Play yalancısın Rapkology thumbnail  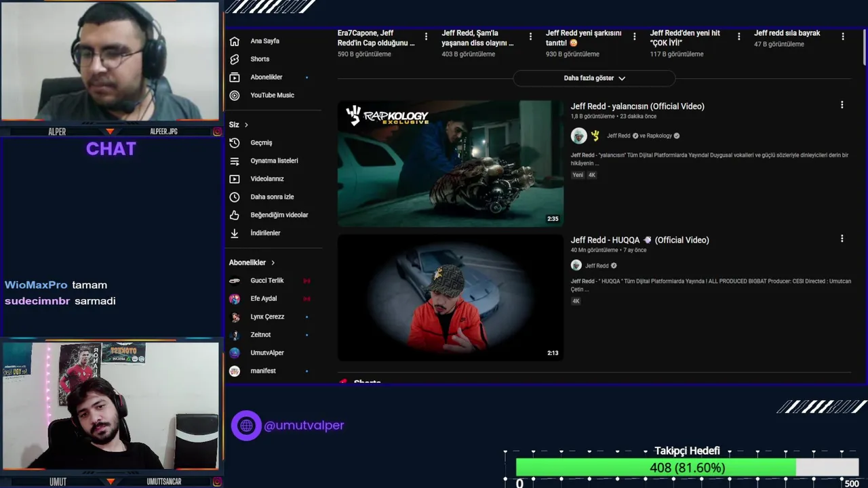click(450, 163)
